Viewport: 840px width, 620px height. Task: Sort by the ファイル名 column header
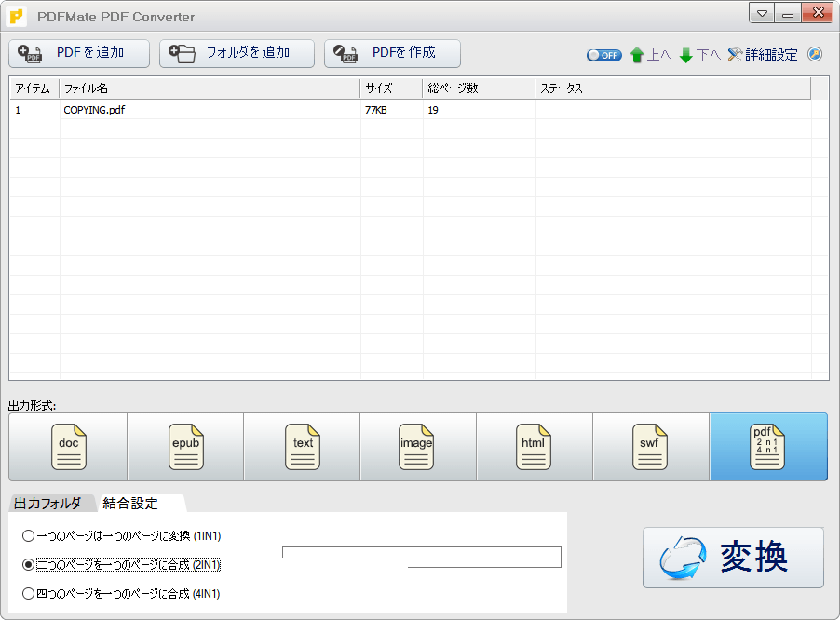[x=210, y=88]
